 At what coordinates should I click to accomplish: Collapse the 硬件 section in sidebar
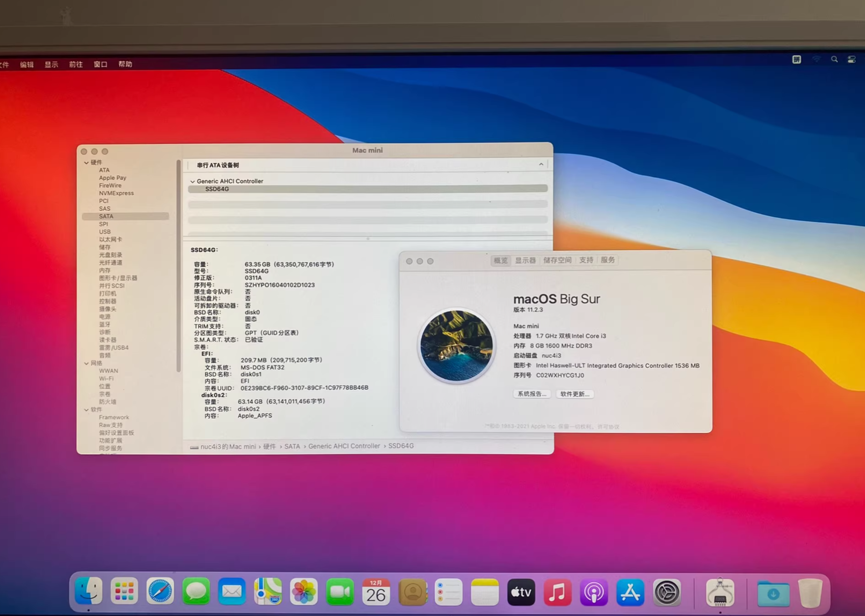coord(86,163)
